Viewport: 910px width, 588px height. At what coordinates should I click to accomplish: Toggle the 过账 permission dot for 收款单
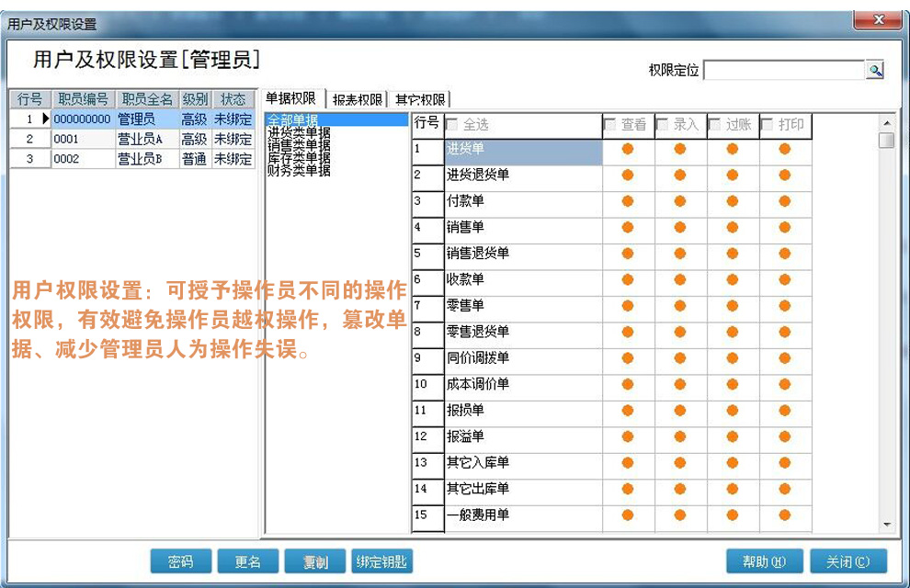[731, 279]
